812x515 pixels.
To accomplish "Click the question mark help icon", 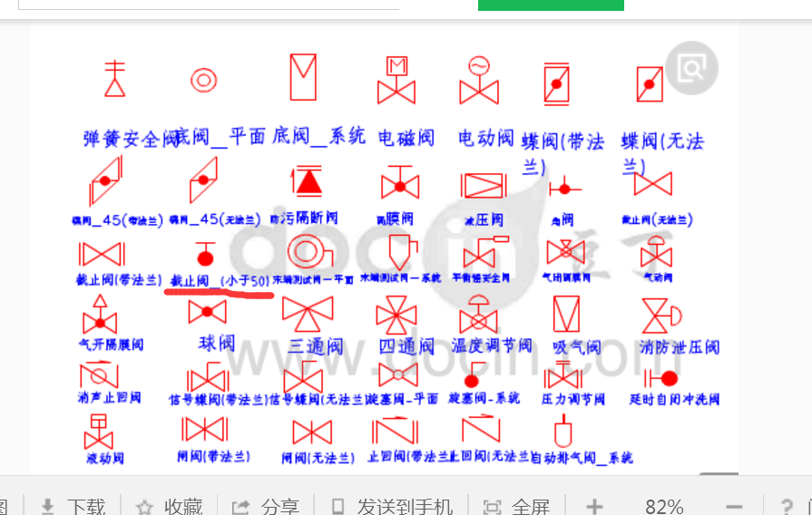I will [787, 506].
